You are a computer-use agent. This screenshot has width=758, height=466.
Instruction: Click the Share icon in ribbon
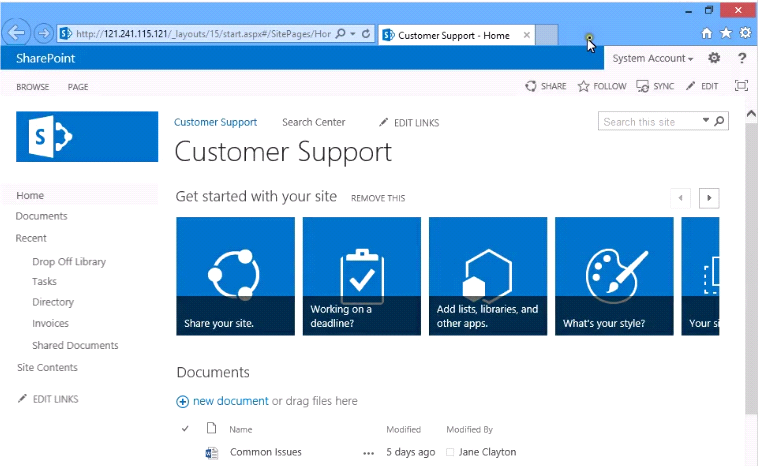[530, 86]
